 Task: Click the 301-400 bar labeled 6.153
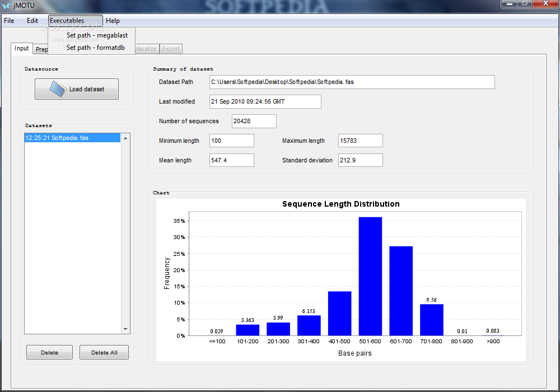(x=309, y=325)
